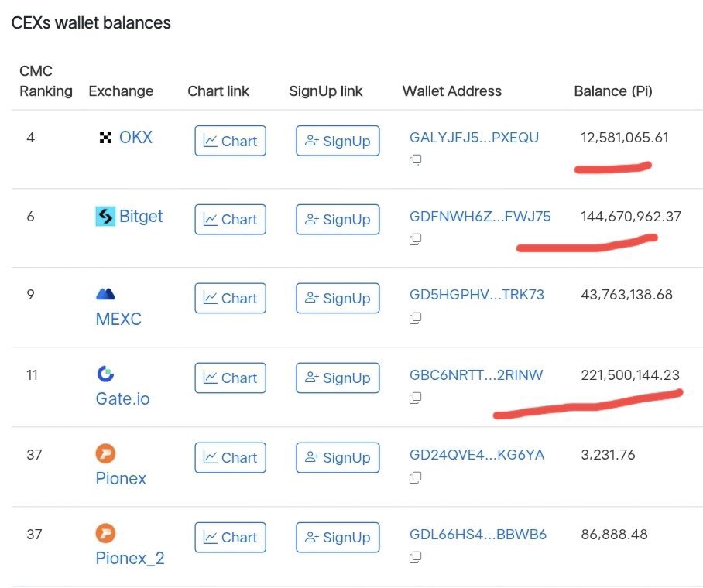
Task: Copy the Gate.io wallet address icon
Action: (415, 398)
